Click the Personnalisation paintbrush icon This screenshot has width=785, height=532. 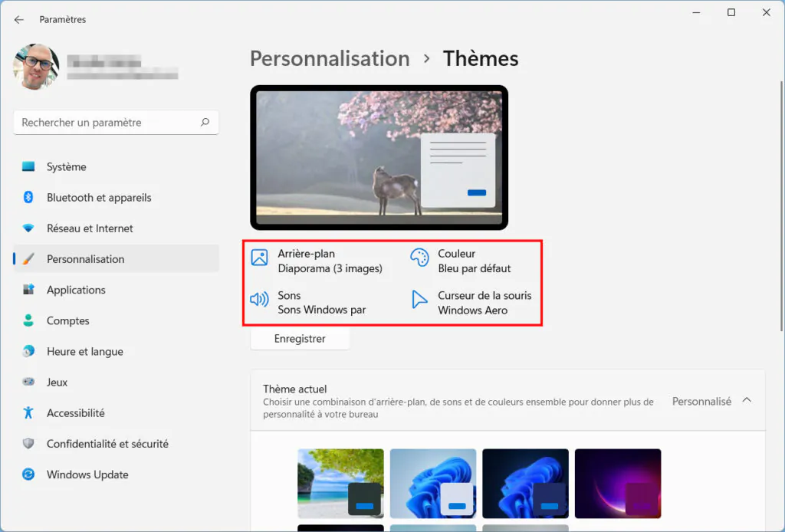[x=28, y=259]
